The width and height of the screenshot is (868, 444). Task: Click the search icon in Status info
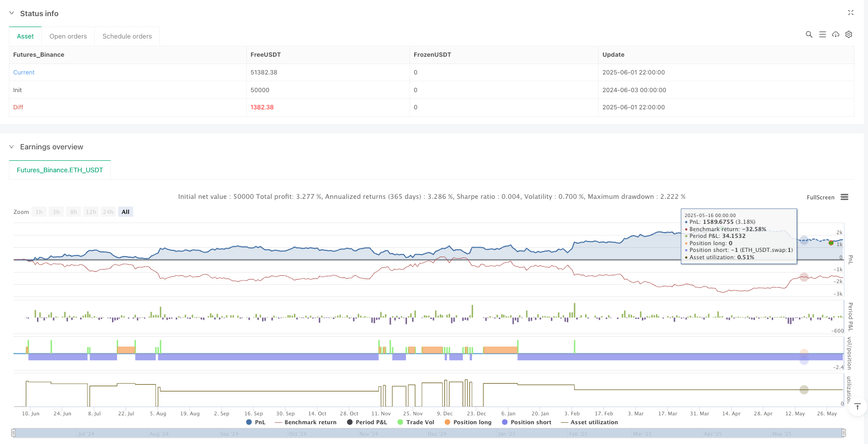tap(809, 34)
